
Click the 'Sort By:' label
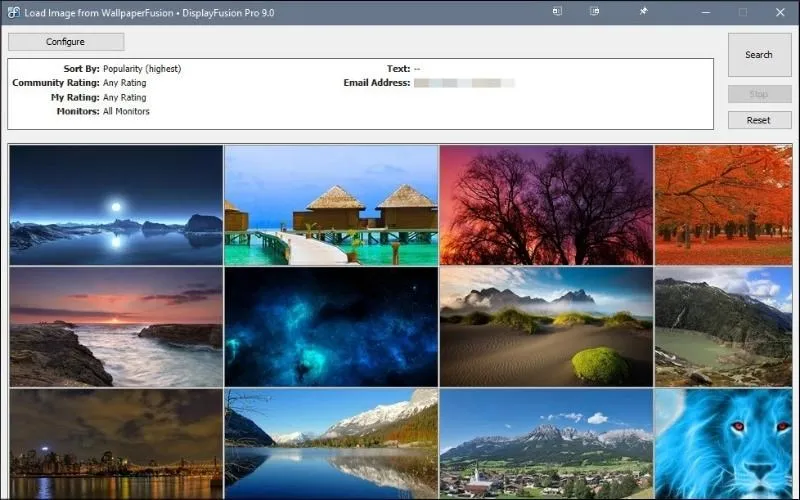[x=82, y=68]
